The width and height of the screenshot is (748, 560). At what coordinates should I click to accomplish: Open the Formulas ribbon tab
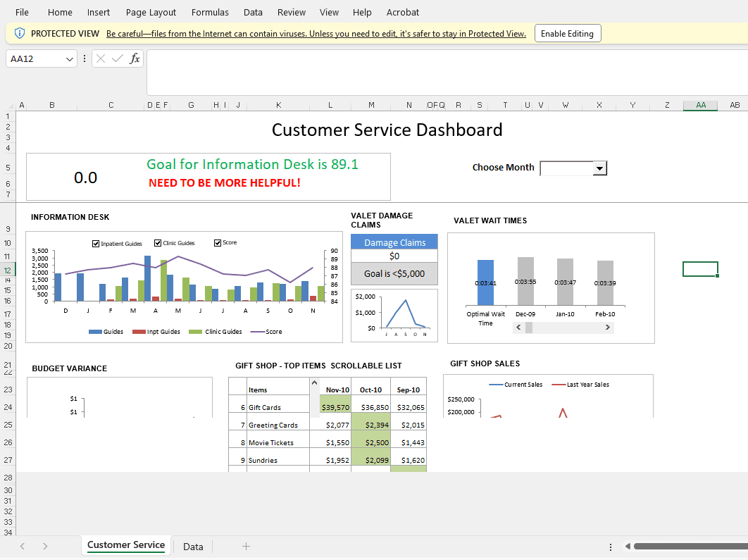coord(210,13)
